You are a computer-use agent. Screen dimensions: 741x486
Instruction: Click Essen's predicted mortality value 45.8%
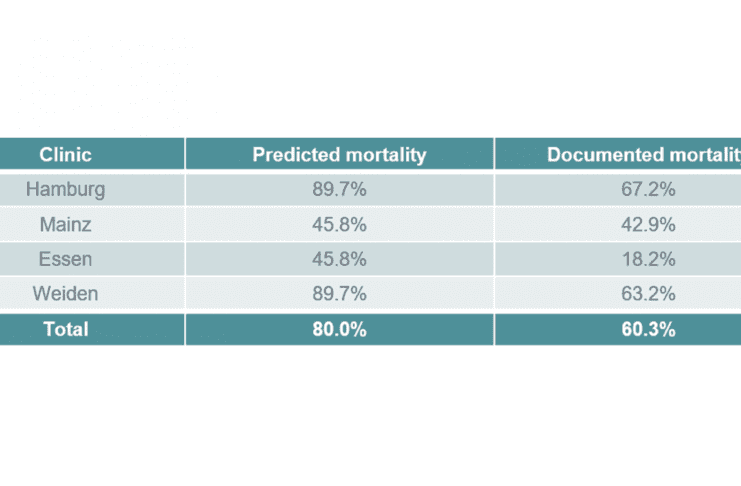pyautogui.click(x=339, y=259)
